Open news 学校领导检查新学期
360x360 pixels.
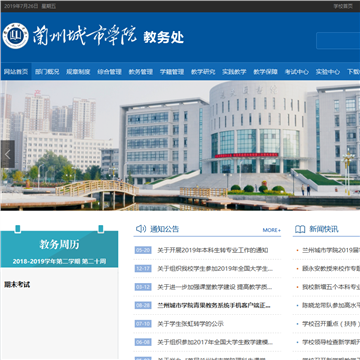pos(331,342)
